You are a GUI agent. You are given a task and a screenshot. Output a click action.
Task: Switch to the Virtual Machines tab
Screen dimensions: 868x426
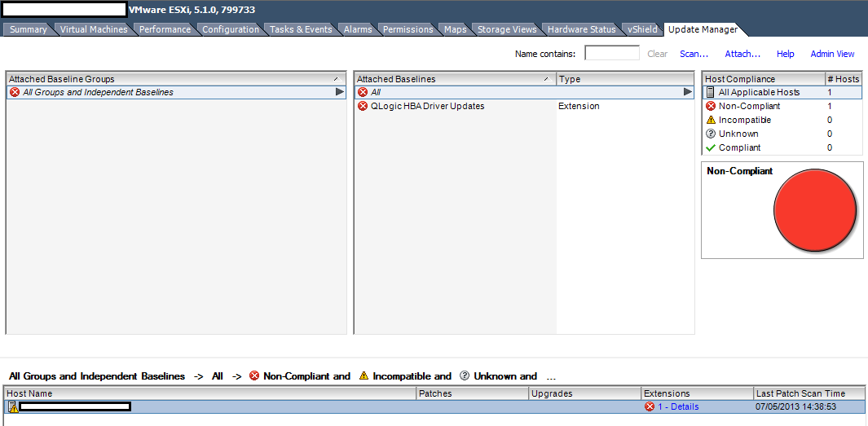point(94,29)
